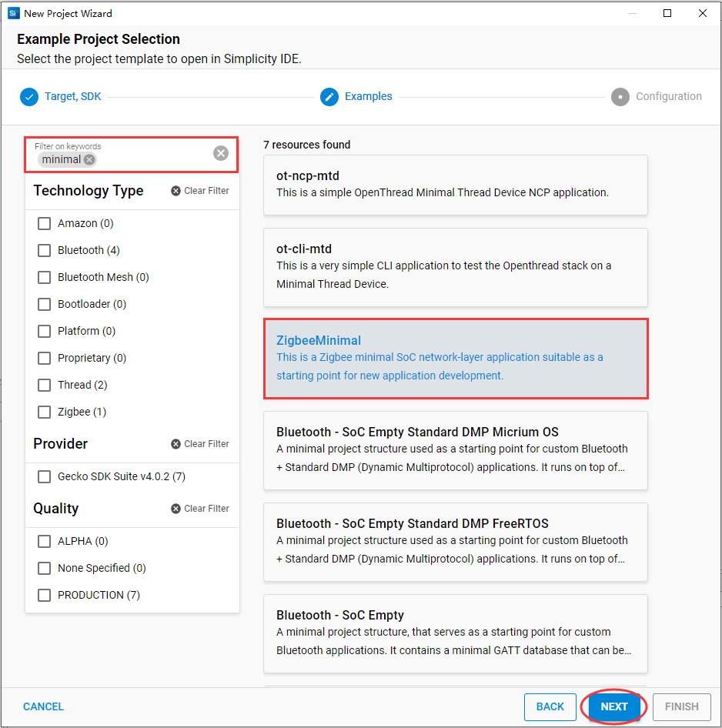Viewport: 722px width, 728px height.
Task: Click the Examples pencil step icon
Action: (x=329, y=97)
